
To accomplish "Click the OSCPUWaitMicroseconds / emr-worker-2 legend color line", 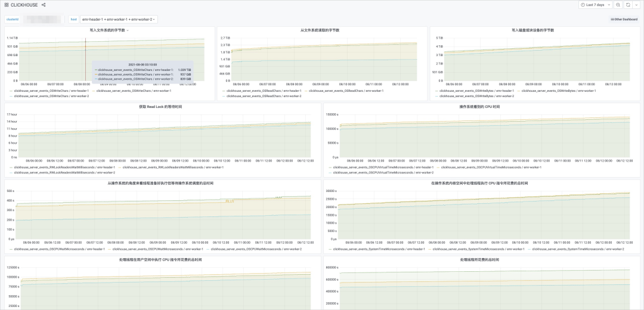I will [x=208, y=249].
